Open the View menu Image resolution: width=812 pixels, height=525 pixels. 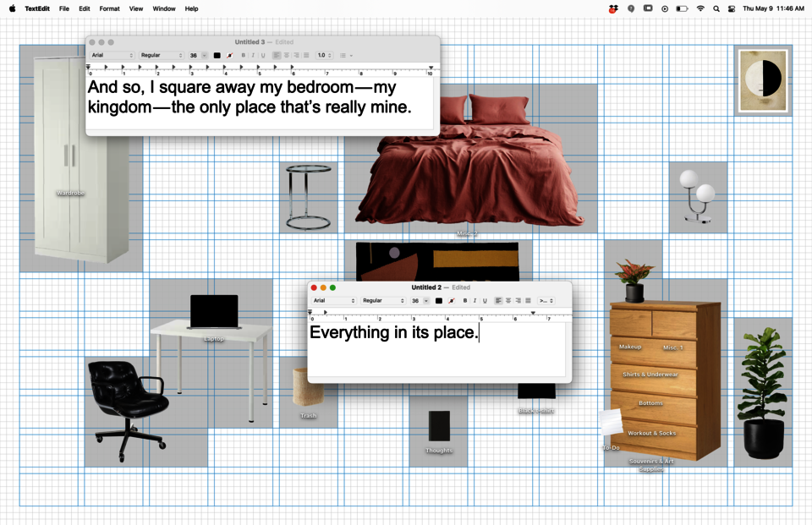136,8
